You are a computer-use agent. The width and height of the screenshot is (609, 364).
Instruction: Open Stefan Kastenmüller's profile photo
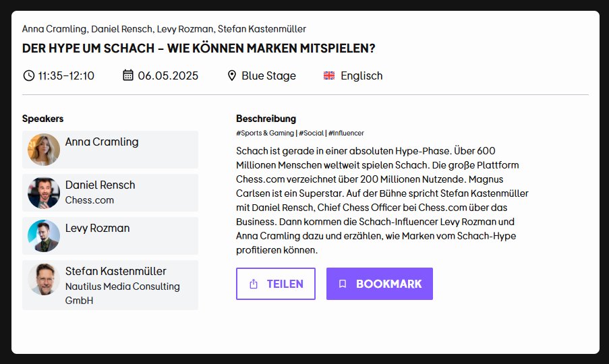coord(44,279)
